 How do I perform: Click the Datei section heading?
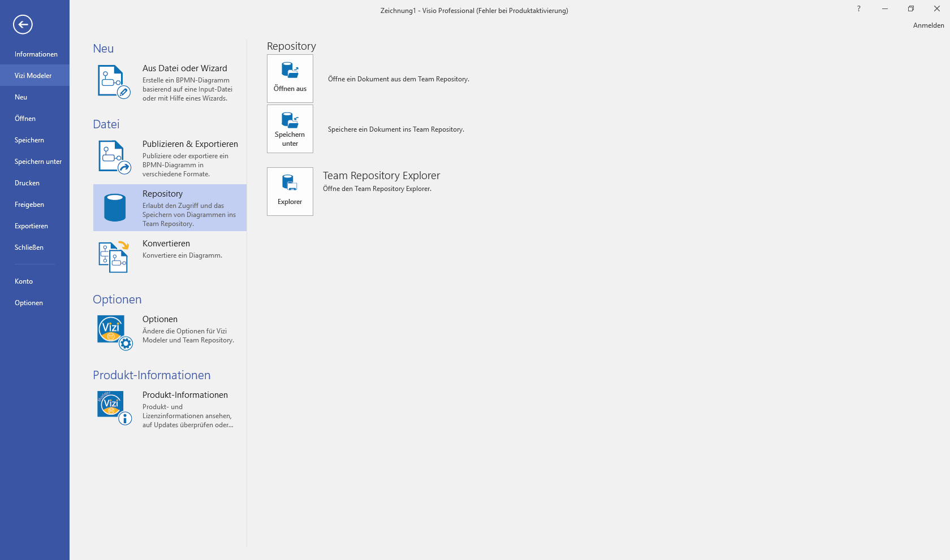click(x=106, y=124)
